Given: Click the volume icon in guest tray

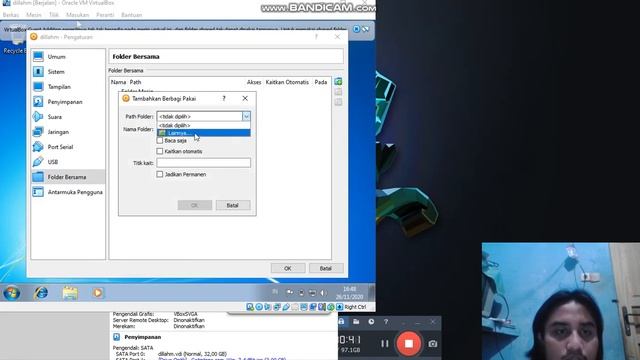Looking at the screenshot, I should click(323, 293).
